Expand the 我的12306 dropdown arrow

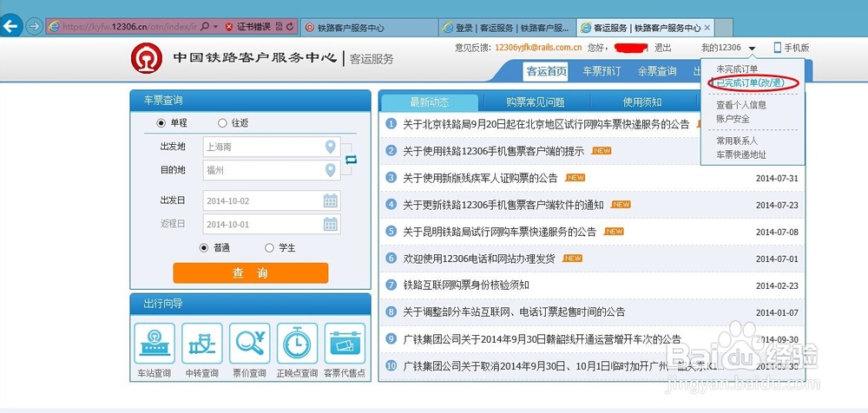(x=752, y=49)
